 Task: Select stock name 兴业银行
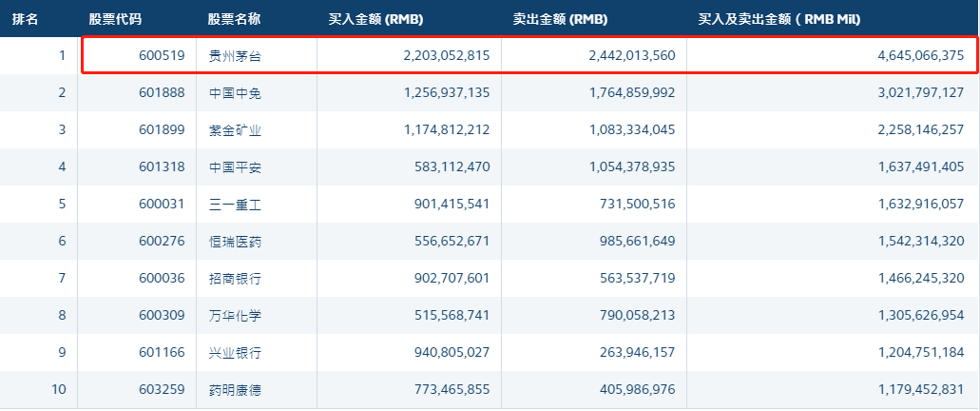click(x=235, y=352)
